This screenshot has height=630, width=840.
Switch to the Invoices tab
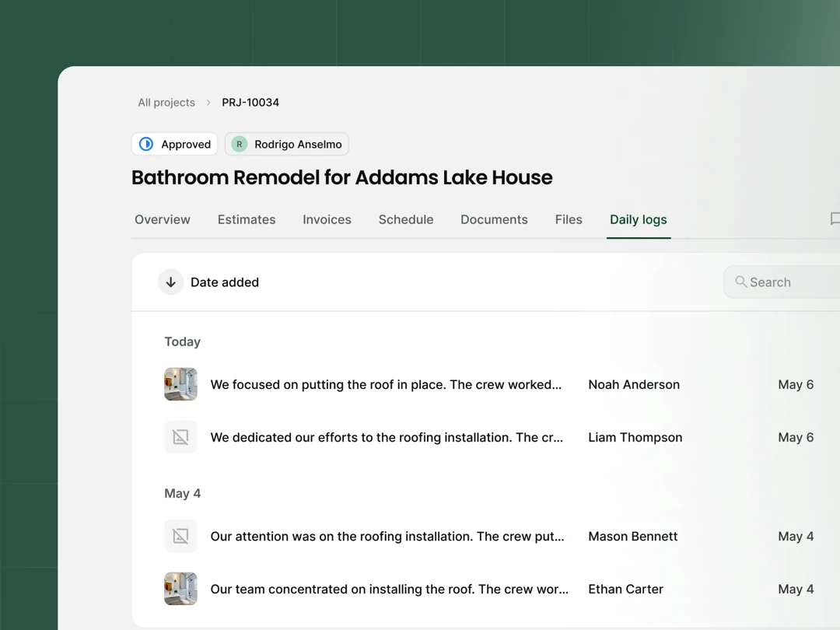tap(327, 219)
